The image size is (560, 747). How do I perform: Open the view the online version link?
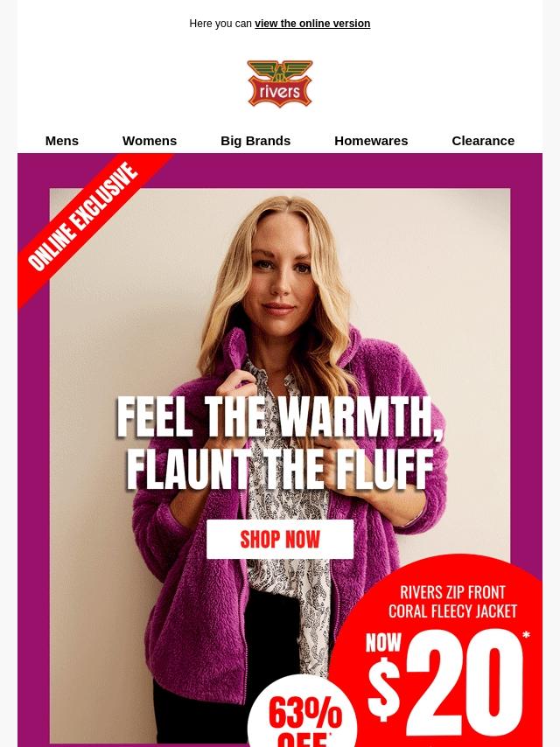[312, 24]
